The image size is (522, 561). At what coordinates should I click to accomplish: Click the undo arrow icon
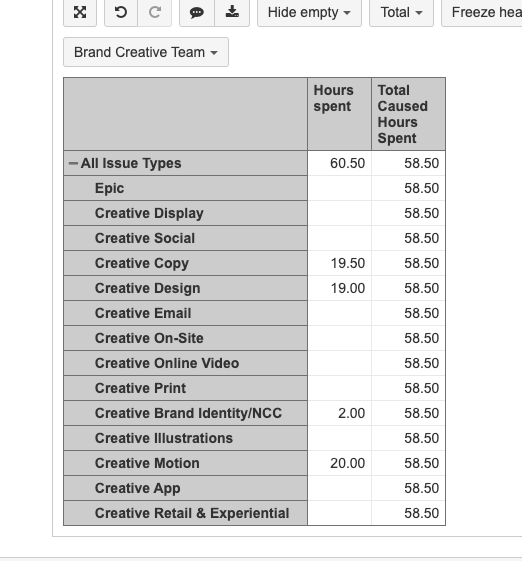(121, 13)
